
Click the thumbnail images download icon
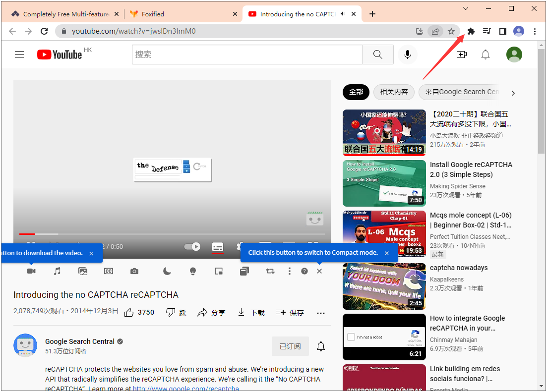83,271
